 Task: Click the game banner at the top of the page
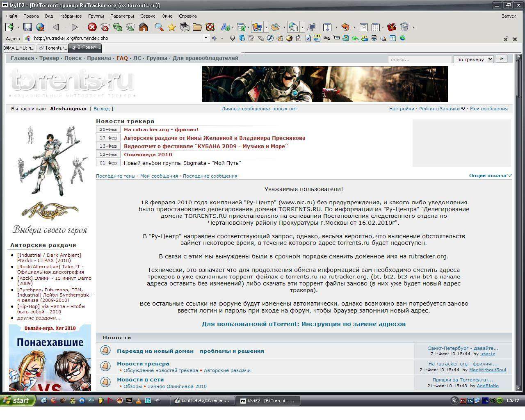(325, 84)
